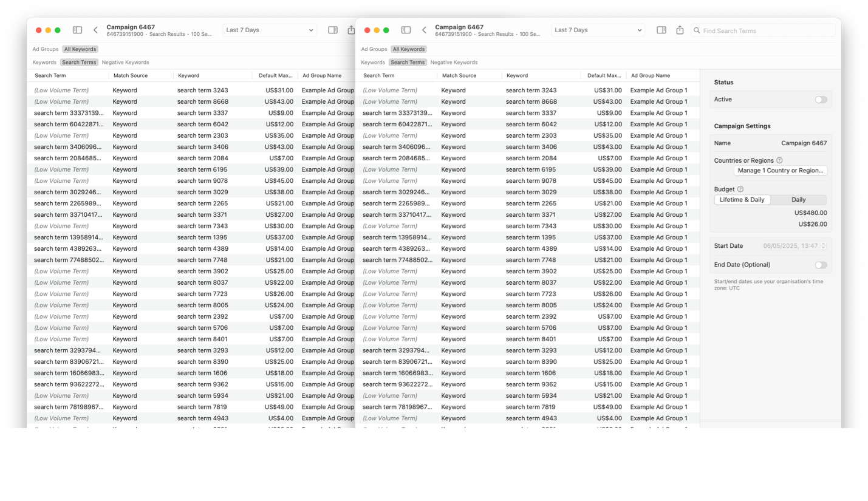Click the Start Date stepper arrows
The width and height of the screenshot is (868, 501).
(823, 245)
